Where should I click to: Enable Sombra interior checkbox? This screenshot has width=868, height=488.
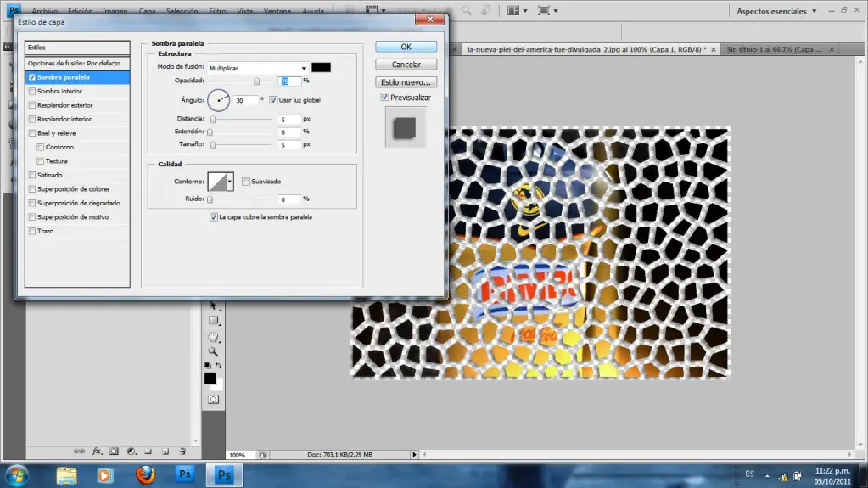pos(32,92)
